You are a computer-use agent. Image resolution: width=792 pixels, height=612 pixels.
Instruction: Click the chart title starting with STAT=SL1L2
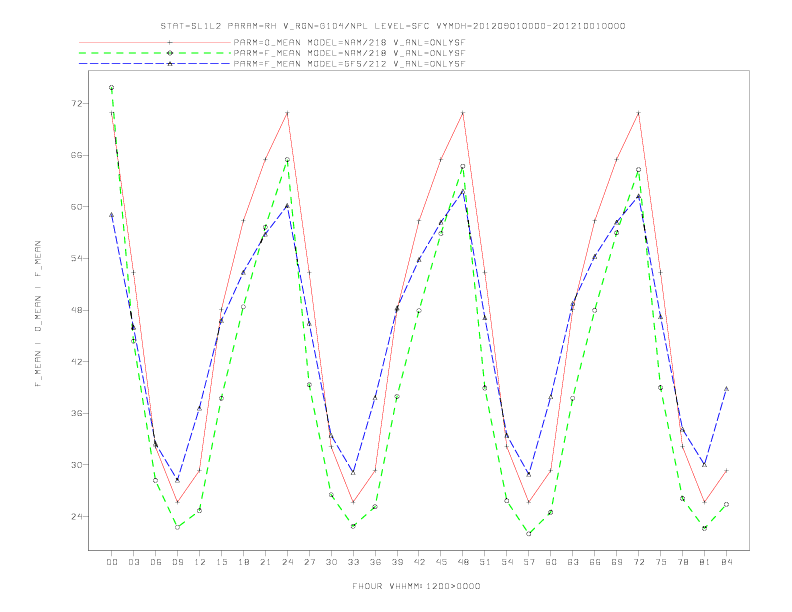point(393,26)
